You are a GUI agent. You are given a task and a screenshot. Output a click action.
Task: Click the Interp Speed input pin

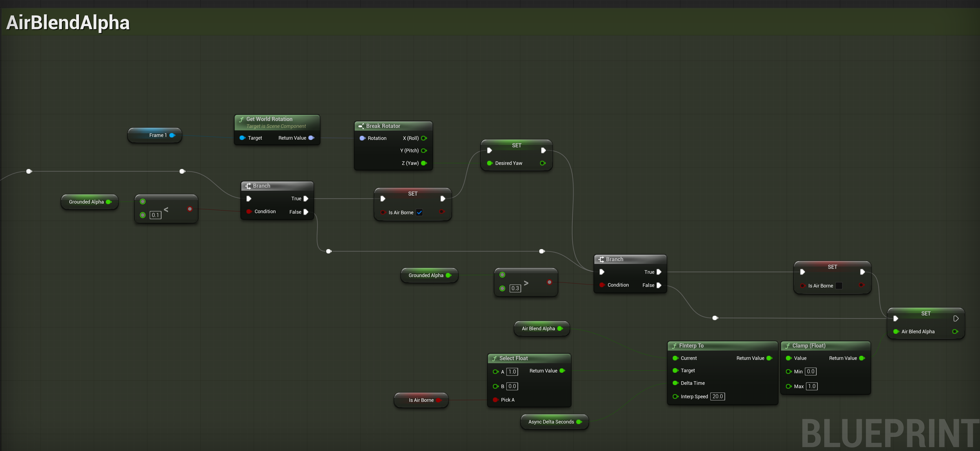point(675,397)
